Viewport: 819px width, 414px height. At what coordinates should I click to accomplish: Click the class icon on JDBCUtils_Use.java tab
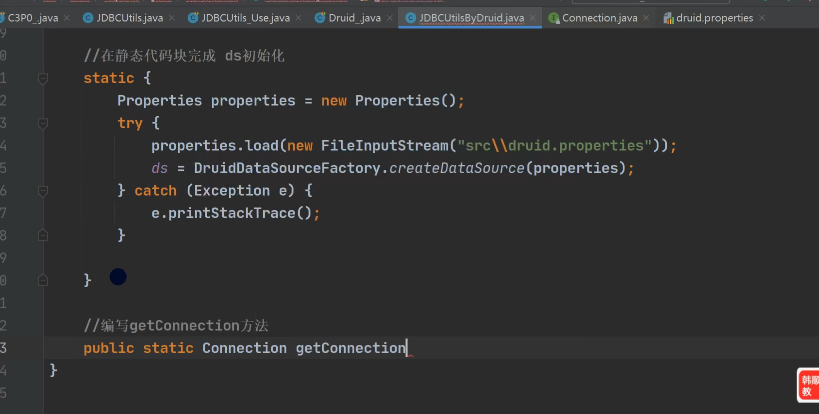pos(193,18)
